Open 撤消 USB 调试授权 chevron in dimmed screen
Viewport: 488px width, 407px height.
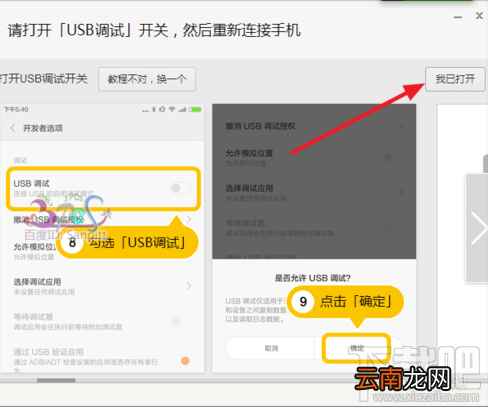pos(401,126)
